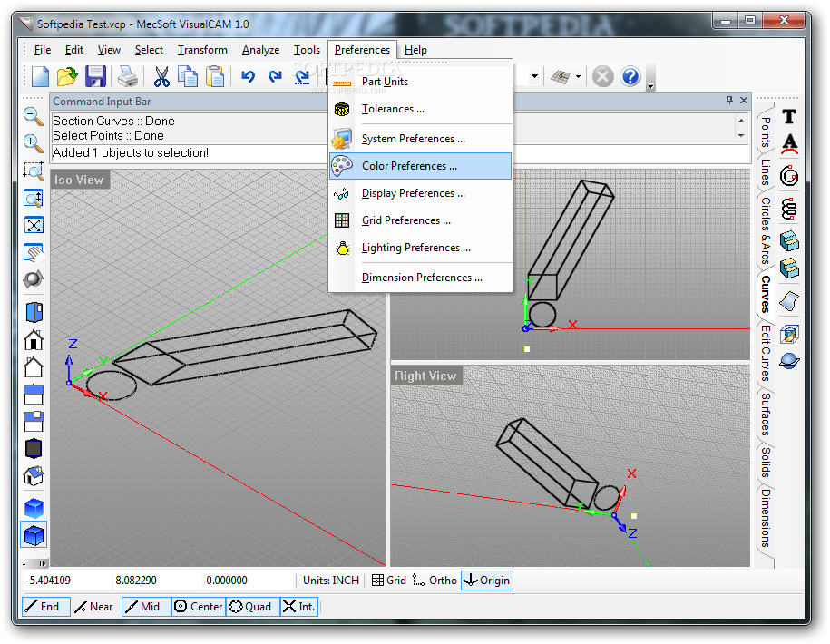
Task: Switch to the Dimensions side tab
Action: point(766,518)
